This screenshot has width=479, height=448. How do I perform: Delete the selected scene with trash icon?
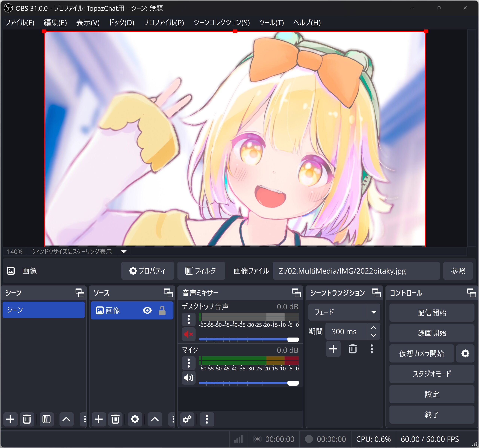pyautogui.click(x=27, y=419)
